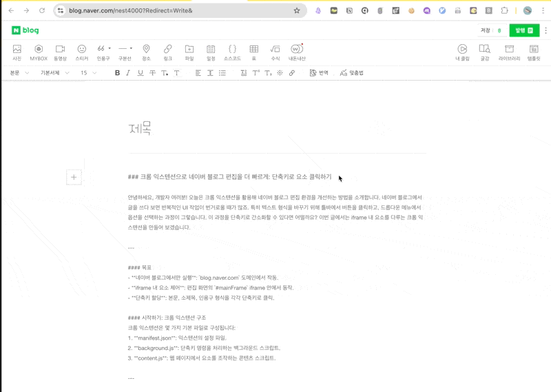
Task: Run 맞춤법 spell check
Action: click(351, 73)
